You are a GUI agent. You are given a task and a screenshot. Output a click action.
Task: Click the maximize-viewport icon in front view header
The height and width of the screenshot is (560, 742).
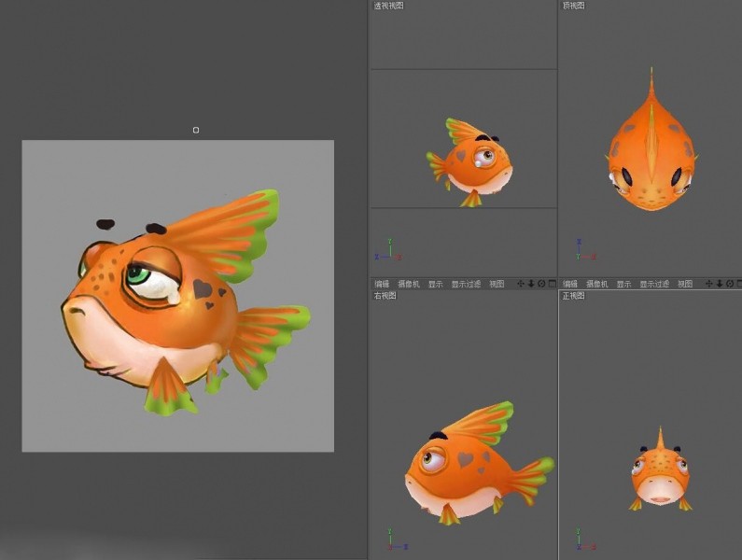tap(737, 284)
